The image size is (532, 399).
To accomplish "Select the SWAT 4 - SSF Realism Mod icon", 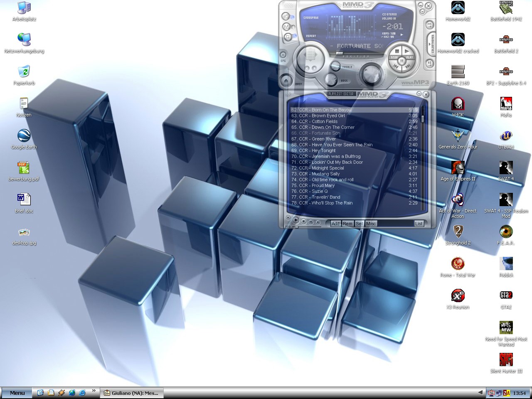I will coord(506,206).
